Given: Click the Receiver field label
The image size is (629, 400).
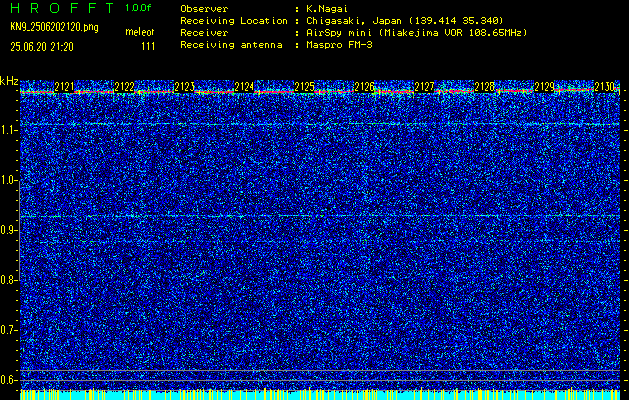Looking at the screenshot, I should click(x=204, y=33).
